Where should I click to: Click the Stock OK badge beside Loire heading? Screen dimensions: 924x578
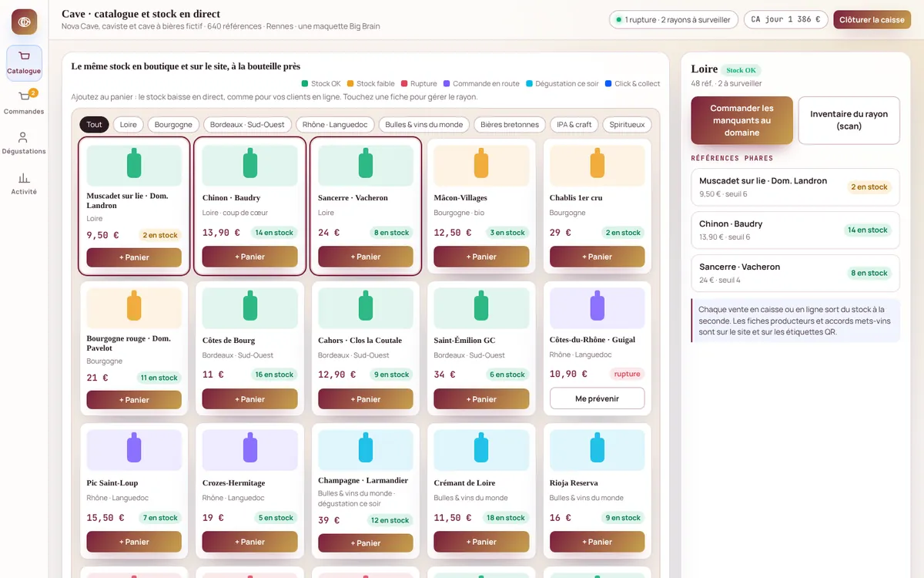click(741, 70)
